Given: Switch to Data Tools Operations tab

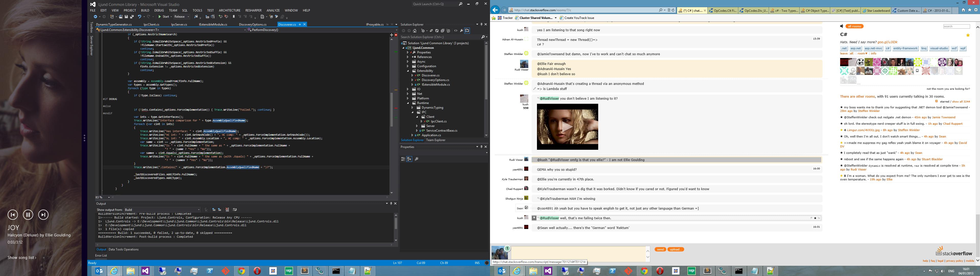Looking at the screenshot, I should click(x=124, y=249).
